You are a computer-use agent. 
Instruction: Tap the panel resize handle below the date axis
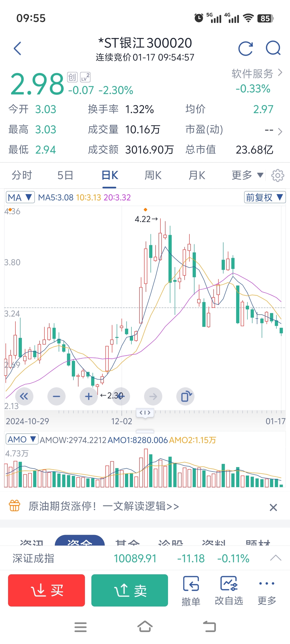pyautogui.click(x=145, y=431)
